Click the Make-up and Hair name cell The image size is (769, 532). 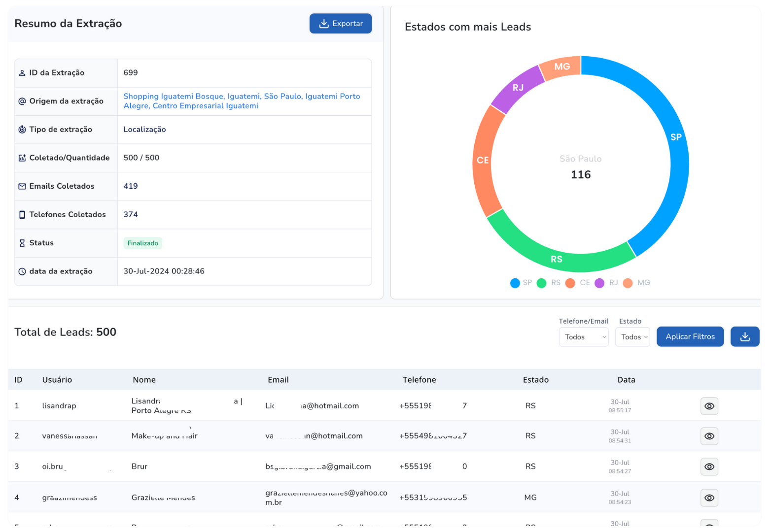pos(165,436)
